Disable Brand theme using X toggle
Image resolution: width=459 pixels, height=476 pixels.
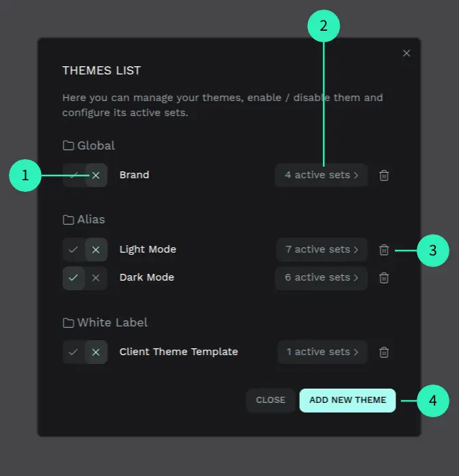[96, 176]
